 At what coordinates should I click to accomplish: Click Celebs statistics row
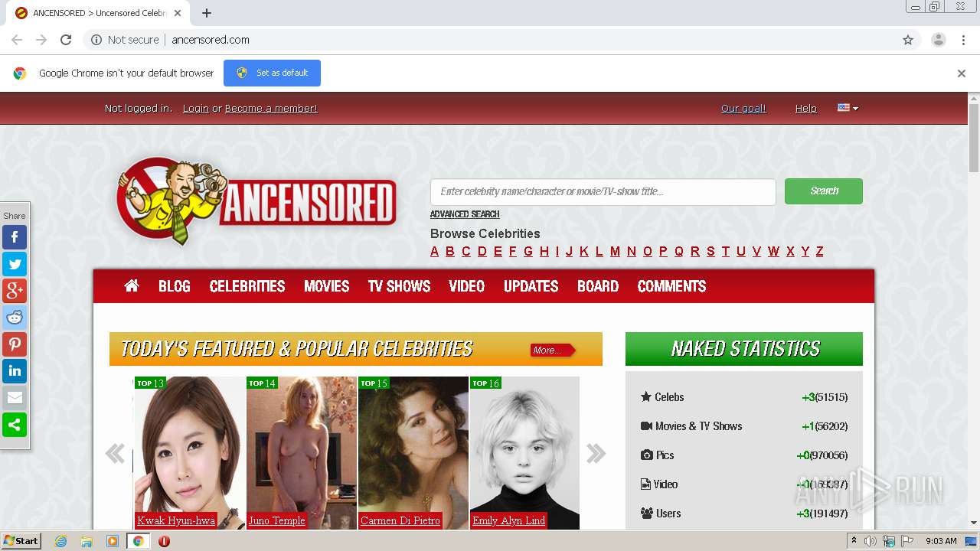pos(744,397)
